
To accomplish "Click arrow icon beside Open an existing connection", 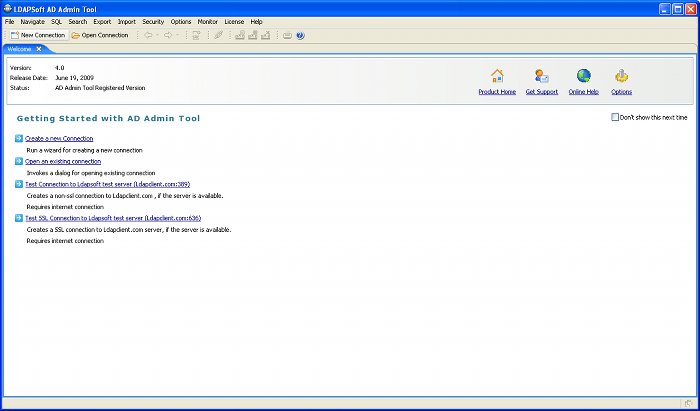I will pos(19,161).
